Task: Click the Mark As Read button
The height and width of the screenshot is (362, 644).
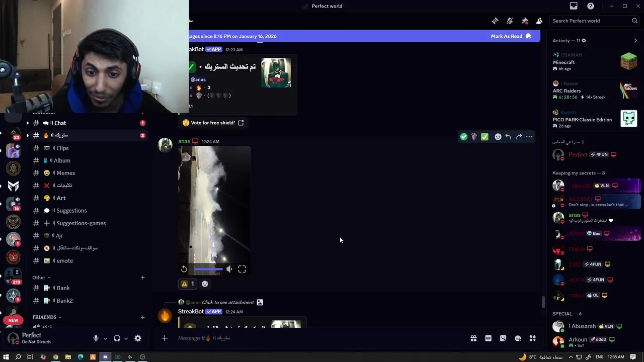Action: [511, 36]
